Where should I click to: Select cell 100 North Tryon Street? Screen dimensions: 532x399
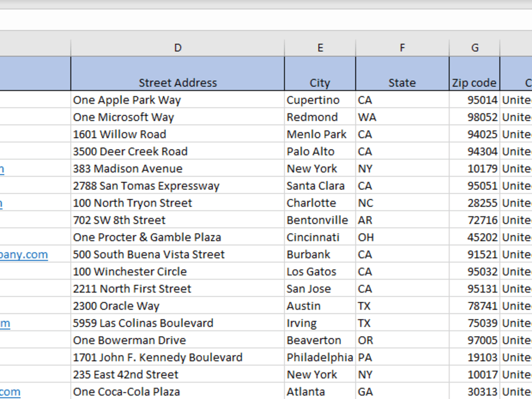(x=178, y=203)
